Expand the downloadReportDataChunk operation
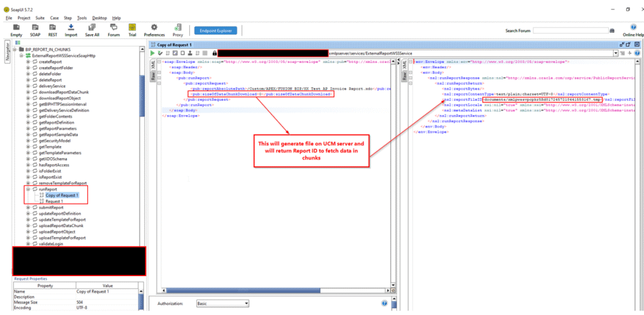Screen dimensions: 644x315 click(x=28, y=92)
